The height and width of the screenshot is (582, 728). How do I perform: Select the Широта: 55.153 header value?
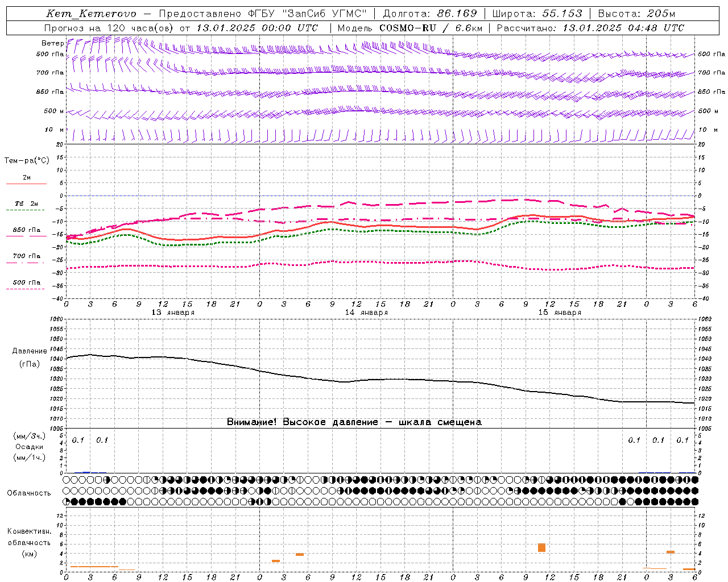click(x=537, y=14)
